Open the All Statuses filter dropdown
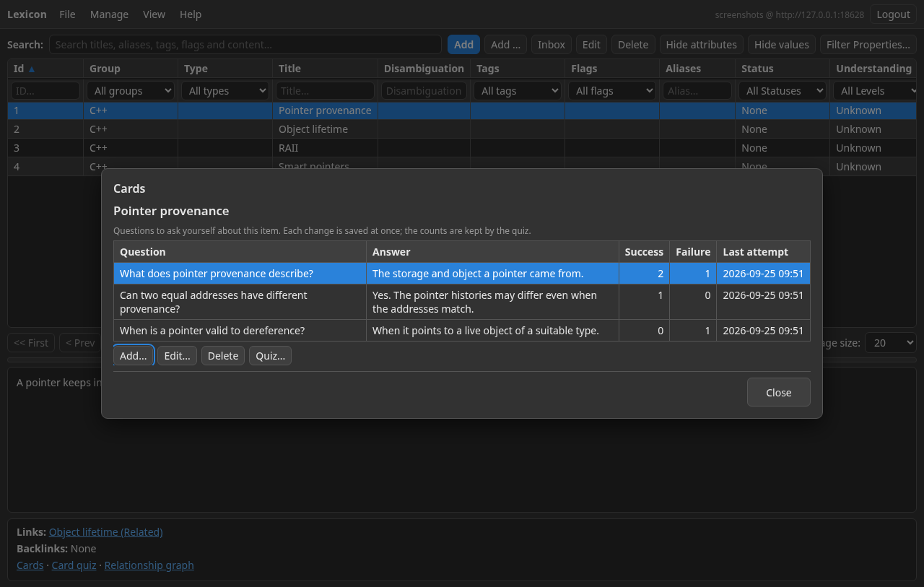This screenshot has width=924, height=587. pyautogui.click(x=783, y=91)
